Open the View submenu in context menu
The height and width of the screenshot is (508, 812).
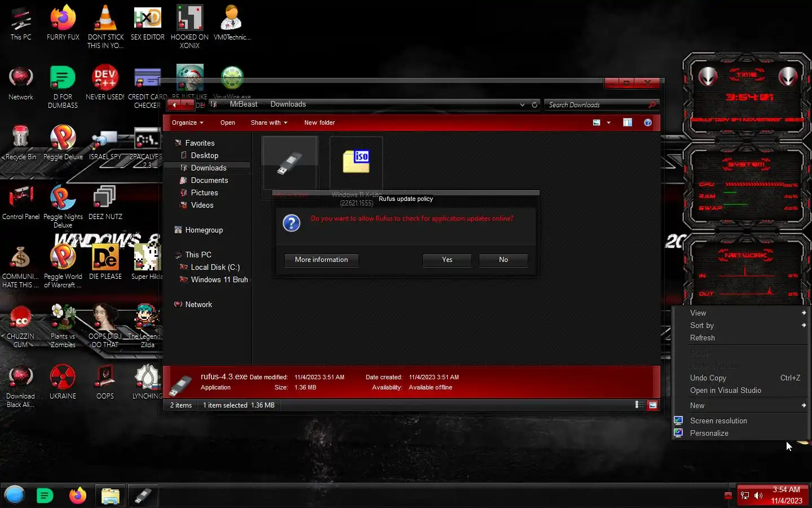click(x=740, y=313)
